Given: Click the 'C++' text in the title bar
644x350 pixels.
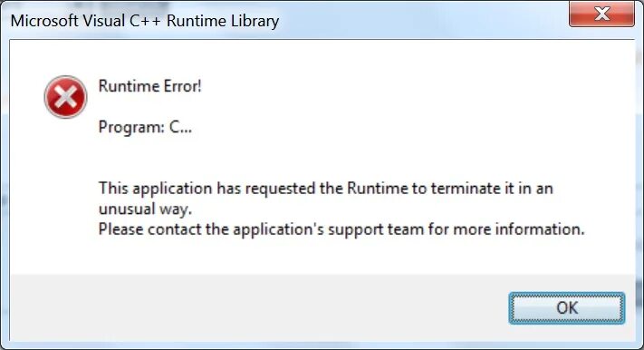Looking at the screenshot, I should [146, 21].
